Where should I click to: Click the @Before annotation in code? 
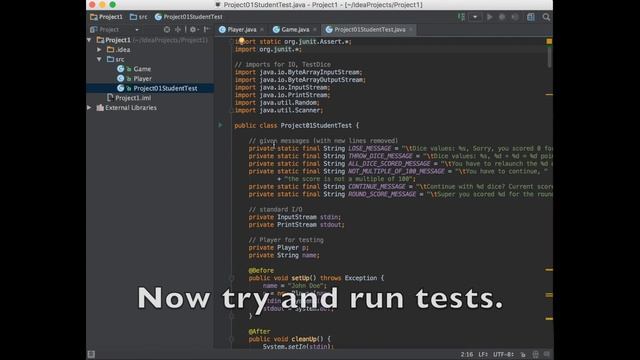coord(261,270)
